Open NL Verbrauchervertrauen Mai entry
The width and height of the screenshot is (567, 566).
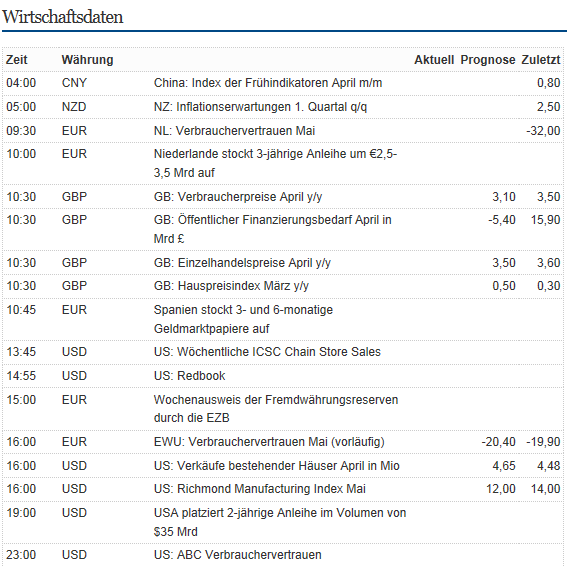point(234,131)
